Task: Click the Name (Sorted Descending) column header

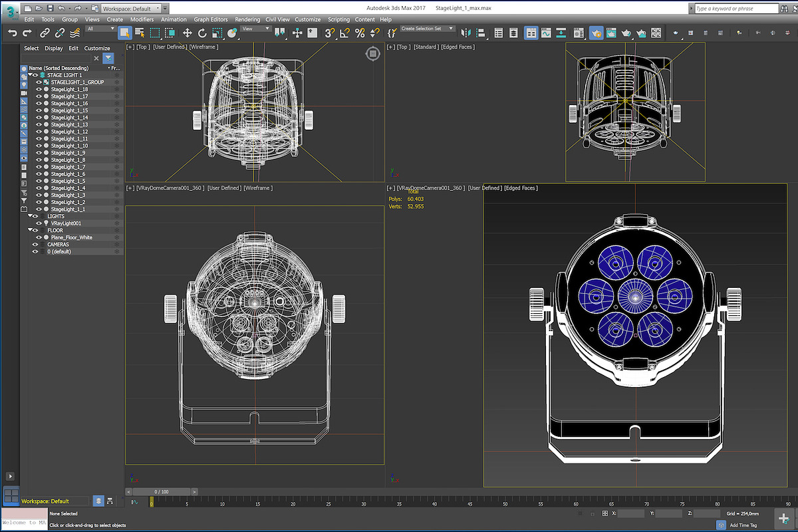Action: (x=59, y=68)
